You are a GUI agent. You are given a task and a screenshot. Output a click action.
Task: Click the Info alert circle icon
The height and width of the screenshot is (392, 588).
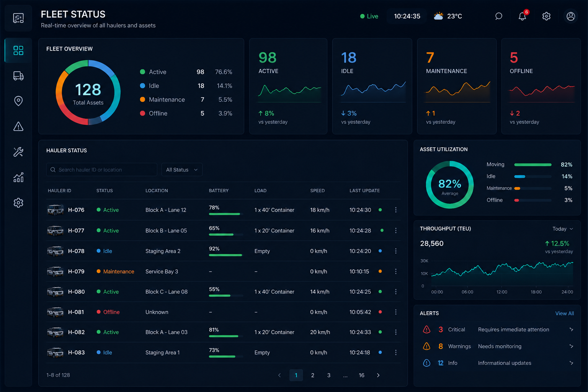[x=426, y=363]
